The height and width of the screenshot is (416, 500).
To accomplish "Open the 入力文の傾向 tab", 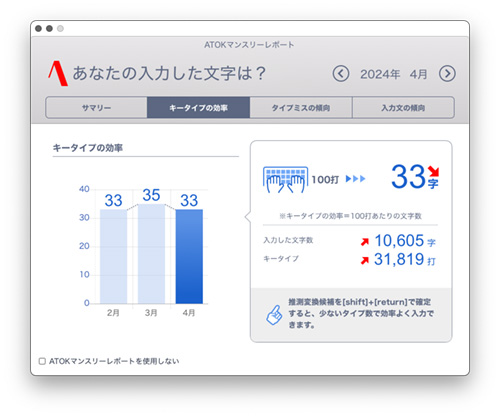I will tap(403, 108).
